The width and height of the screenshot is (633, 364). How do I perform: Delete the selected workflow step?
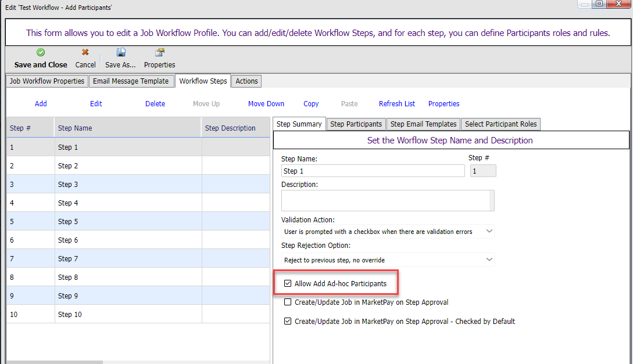(x=155, y=104)
